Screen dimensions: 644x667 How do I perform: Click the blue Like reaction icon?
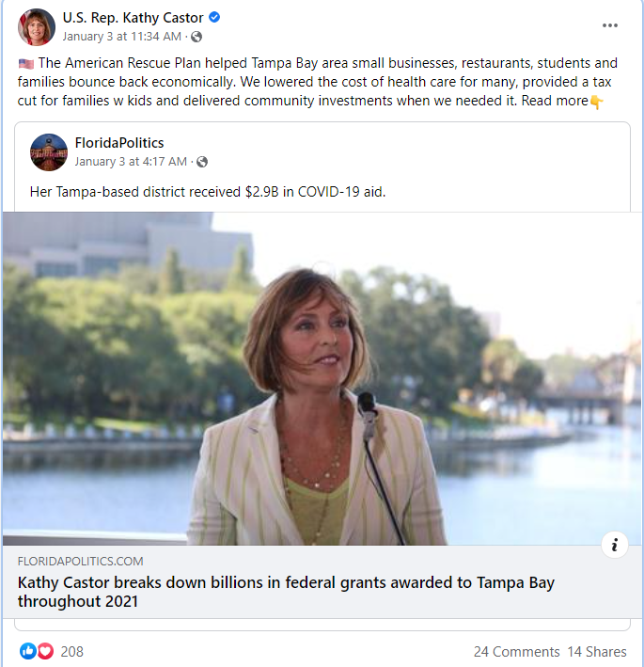pos(28,651)
